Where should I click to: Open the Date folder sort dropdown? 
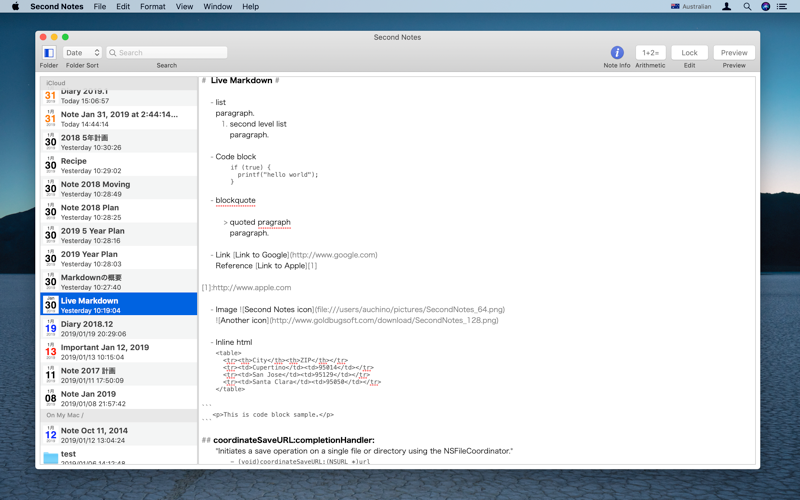[x=82, y=53]
